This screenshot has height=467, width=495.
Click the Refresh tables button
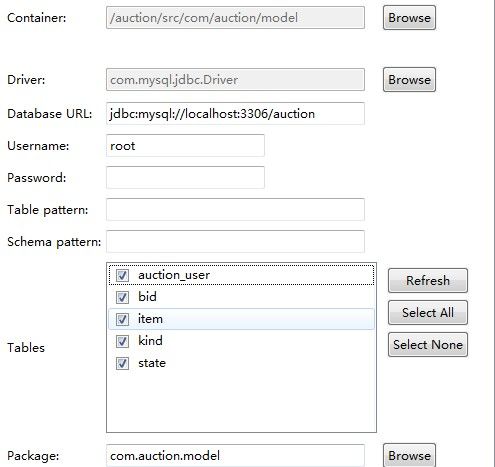(428, 280)
